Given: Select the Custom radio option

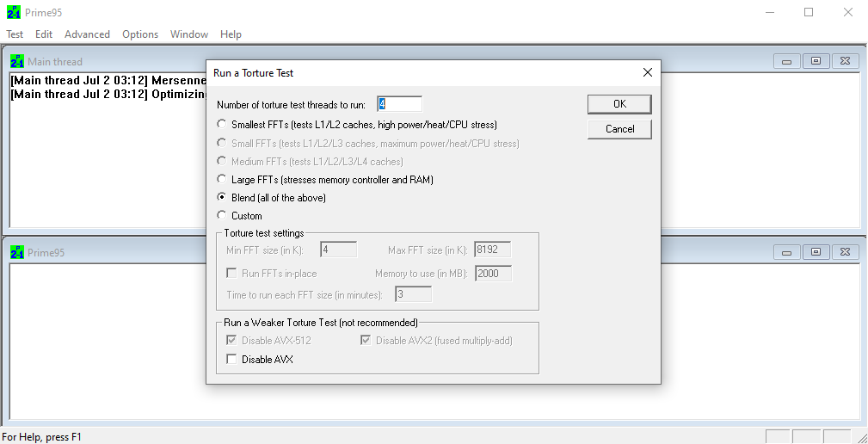Looking at the screenshot, I should (x=240, y=215).
